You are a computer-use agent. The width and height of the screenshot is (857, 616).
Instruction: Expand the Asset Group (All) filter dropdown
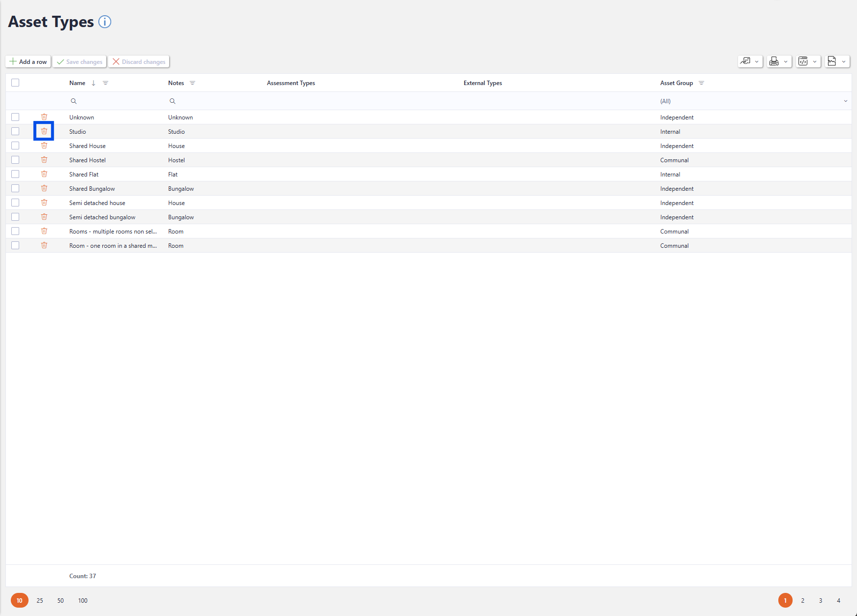coord(845,101)
